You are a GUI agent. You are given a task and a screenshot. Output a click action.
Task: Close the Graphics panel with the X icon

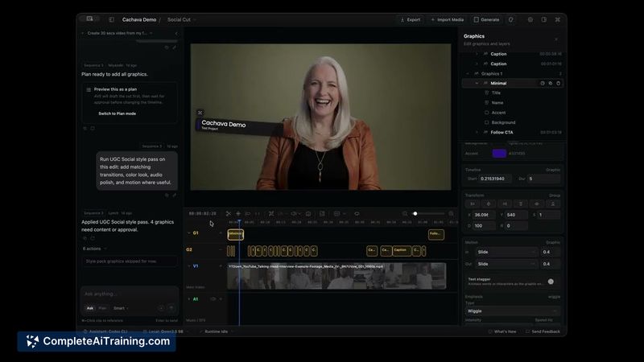pyautogui.click(x=556, y=39)
